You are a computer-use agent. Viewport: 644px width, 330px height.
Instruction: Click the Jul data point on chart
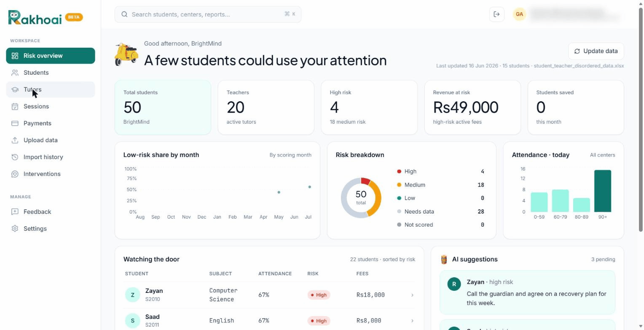click(x=310, y=187)
